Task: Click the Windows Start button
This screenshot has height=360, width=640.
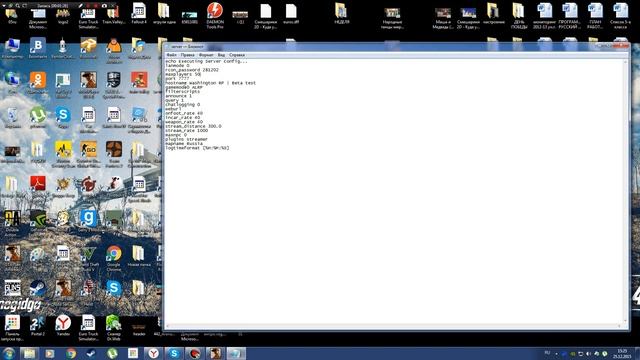Action: point(9,353)
